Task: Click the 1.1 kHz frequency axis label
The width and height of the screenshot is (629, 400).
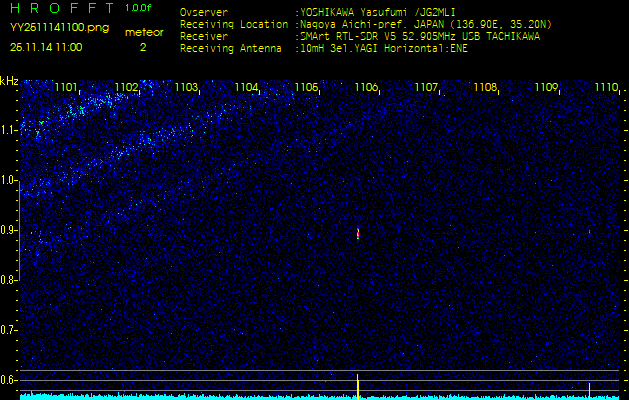Action: coord(9,129)
